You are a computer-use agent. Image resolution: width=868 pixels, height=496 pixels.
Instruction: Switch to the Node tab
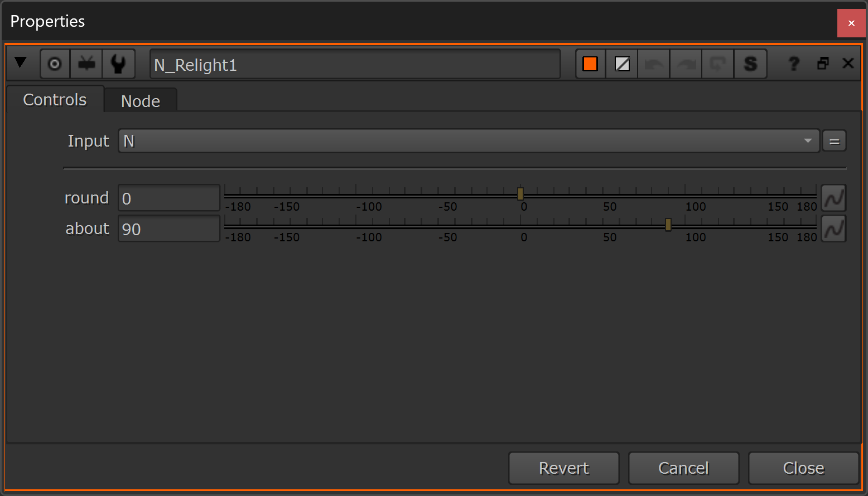[141, 101]
